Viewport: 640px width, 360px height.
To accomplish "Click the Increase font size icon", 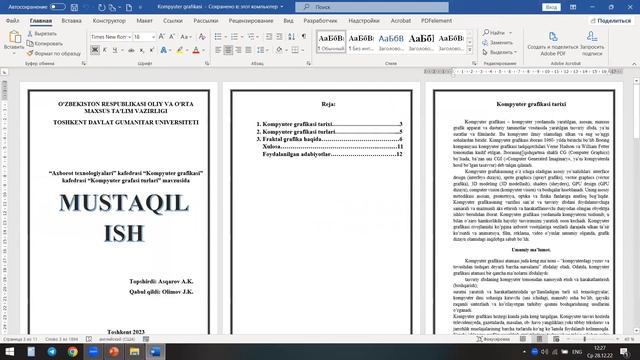I will (162, 37).
